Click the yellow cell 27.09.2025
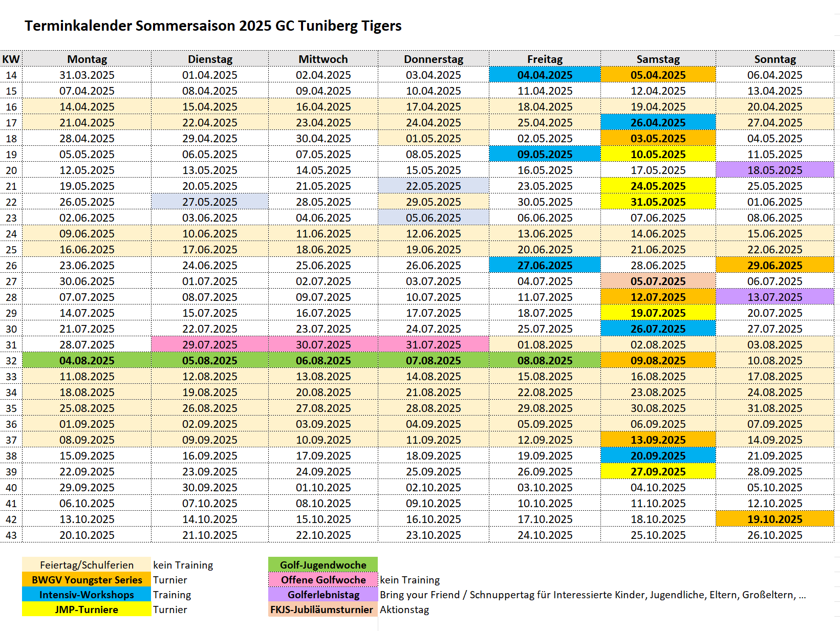The width and height of the screenshot is (840, 631). click(658, 471)
